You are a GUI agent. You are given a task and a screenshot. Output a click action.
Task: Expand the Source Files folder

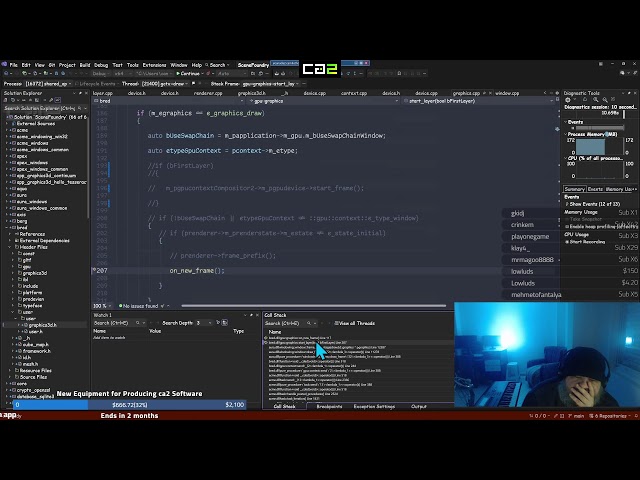coord(11,377)
